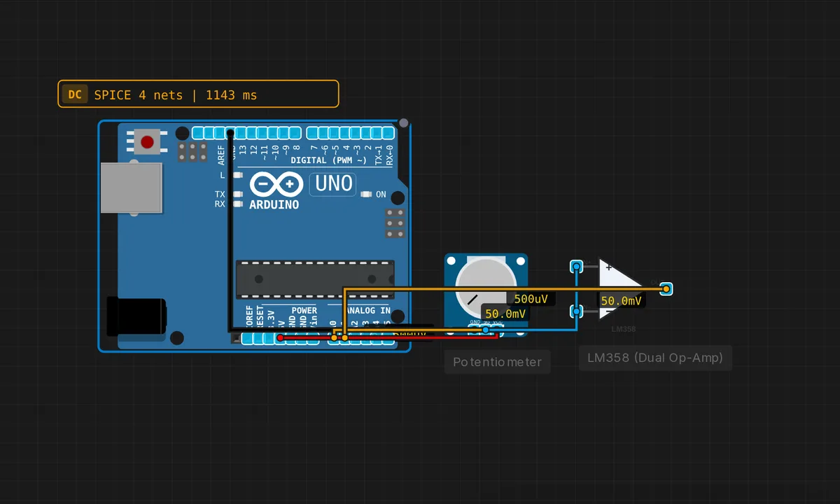Click the potentiometer SIG pin junction dot
The width and height of the screenshot is (840, 504).
coord(486,329)
